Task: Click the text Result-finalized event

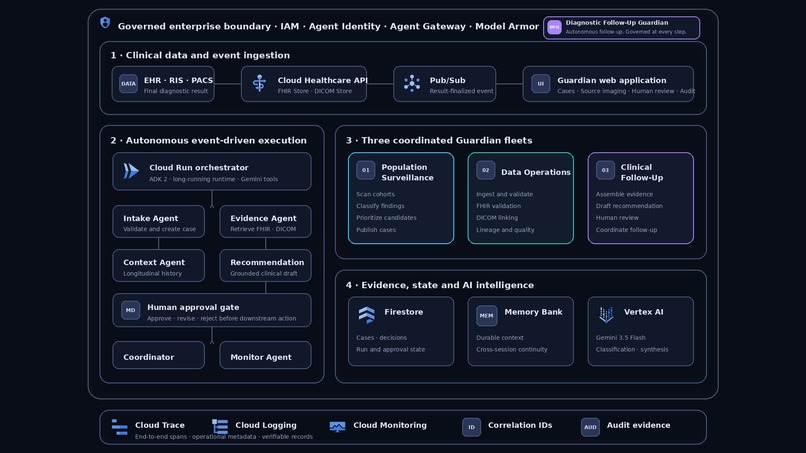Action: coord(462,91)
